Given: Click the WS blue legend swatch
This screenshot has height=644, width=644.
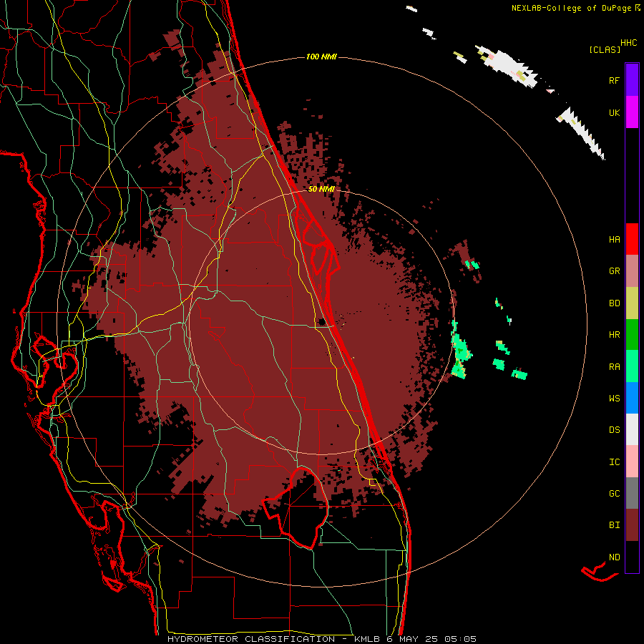Looking at the screenshot, I should (632, 398).
